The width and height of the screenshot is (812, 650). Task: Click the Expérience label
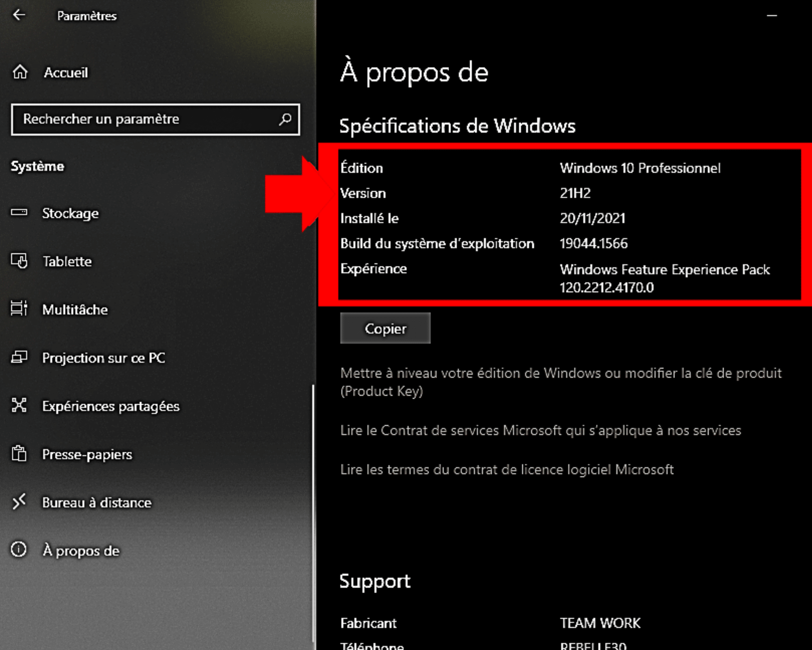374,269
